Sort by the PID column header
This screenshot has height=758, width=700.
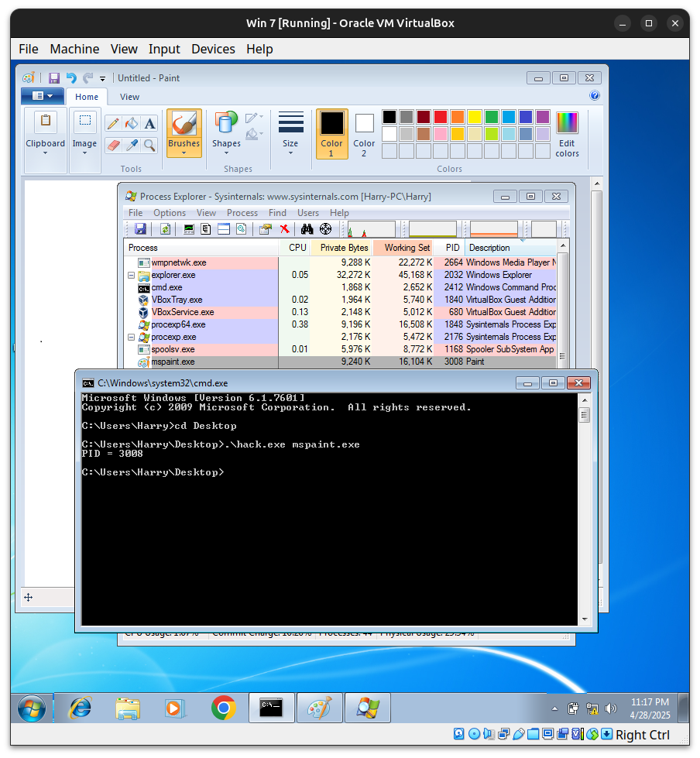[449, 248]
